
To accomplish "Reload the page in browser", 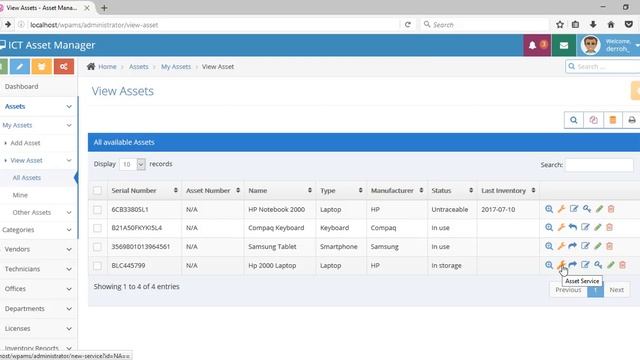I will click(x=407, y=24).
